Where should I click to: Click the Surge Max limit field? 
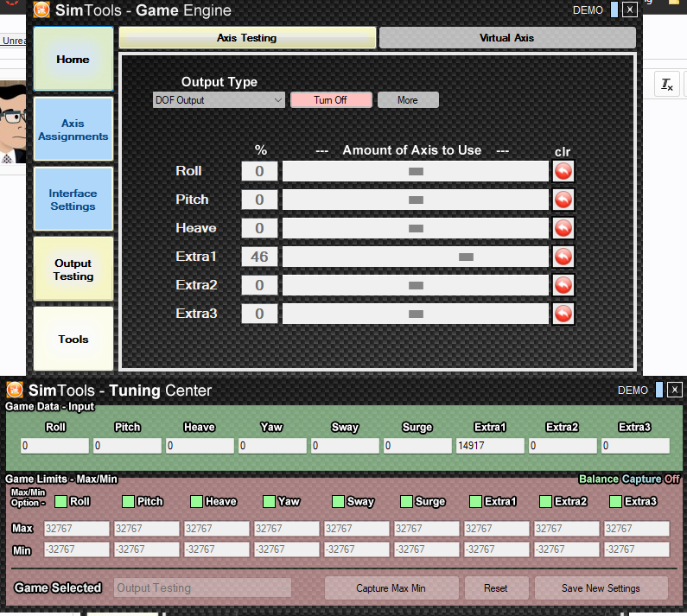[x=427, y=529]
